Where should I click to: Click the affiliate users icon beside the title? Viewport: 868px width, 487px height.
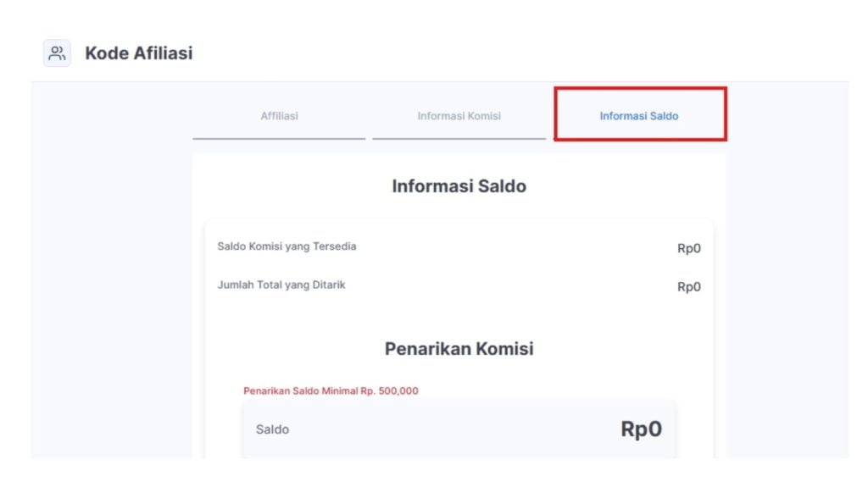(57, 53)
